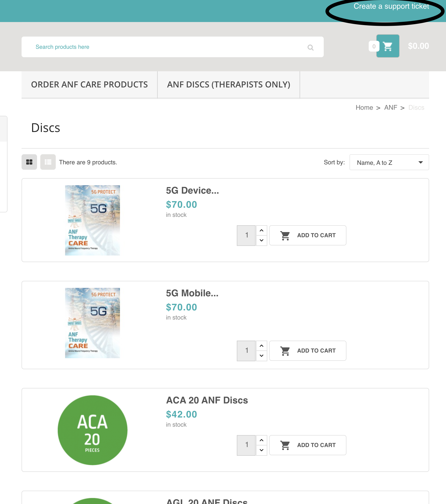Screen dimensions: 446x504
Task: Open ANF DISCS (THERAPISTS ONLY) menu
Action: click(229, 85)
